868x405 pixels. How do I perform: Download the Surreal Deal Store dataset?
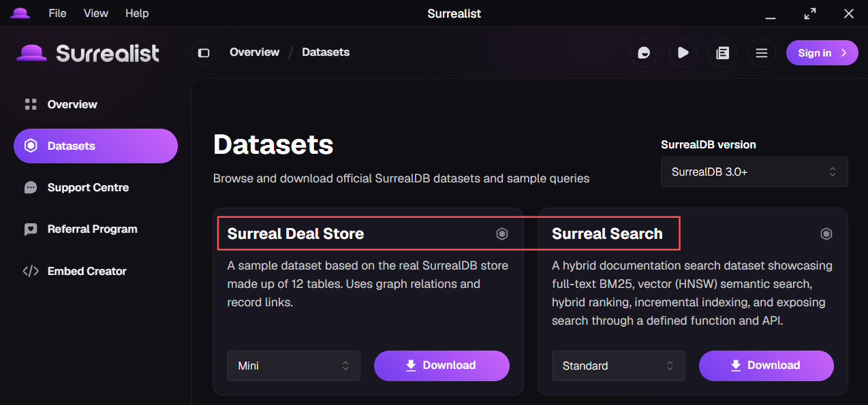click(x=441, y=366)
